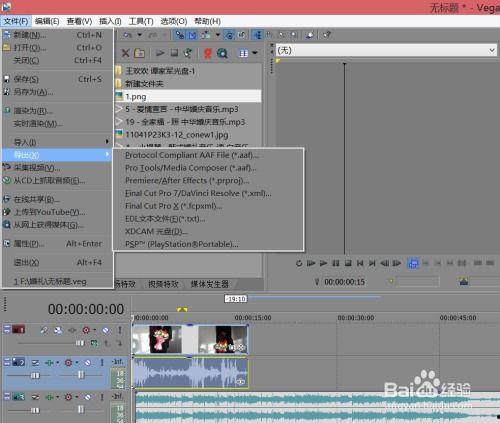Mute video track 1
The image size is (500, 423).
(x=106, y=330)
